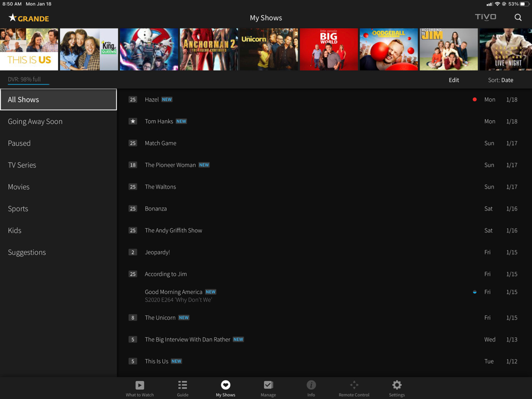The image size is (532, 399).
Task: Switch to the Movies category
Action: (19, 187)
